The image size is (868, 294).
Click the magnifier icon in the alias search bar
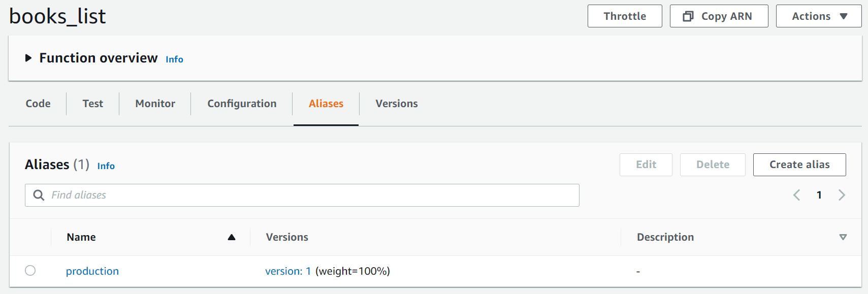39,195
